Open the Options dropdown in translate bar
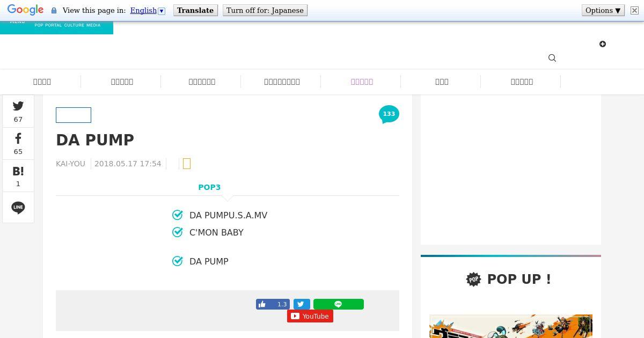This screenshot has width=644, height=338. coord(603,10)
